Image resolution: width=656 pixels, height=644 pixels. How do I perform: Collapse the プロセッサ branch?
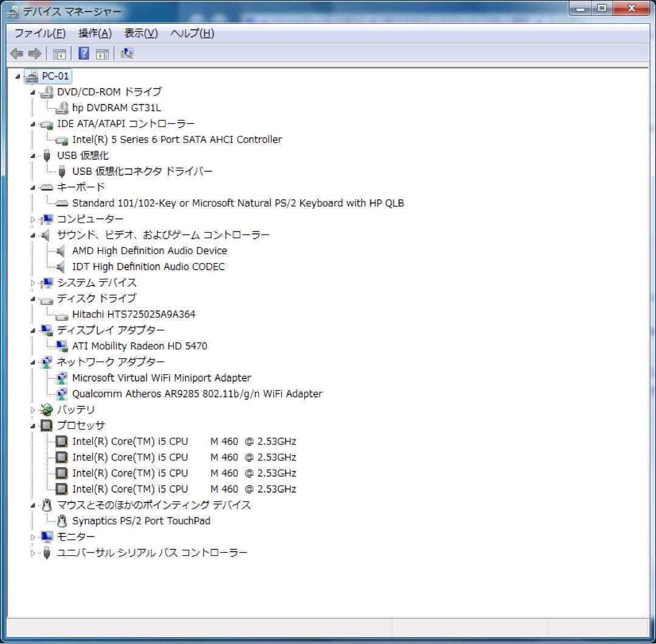click(x=33, y=426)
